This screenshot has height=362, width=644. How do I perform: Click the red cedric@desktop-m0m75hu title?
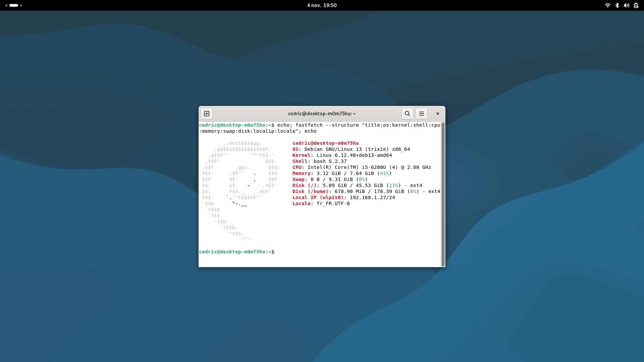[325, 143]
